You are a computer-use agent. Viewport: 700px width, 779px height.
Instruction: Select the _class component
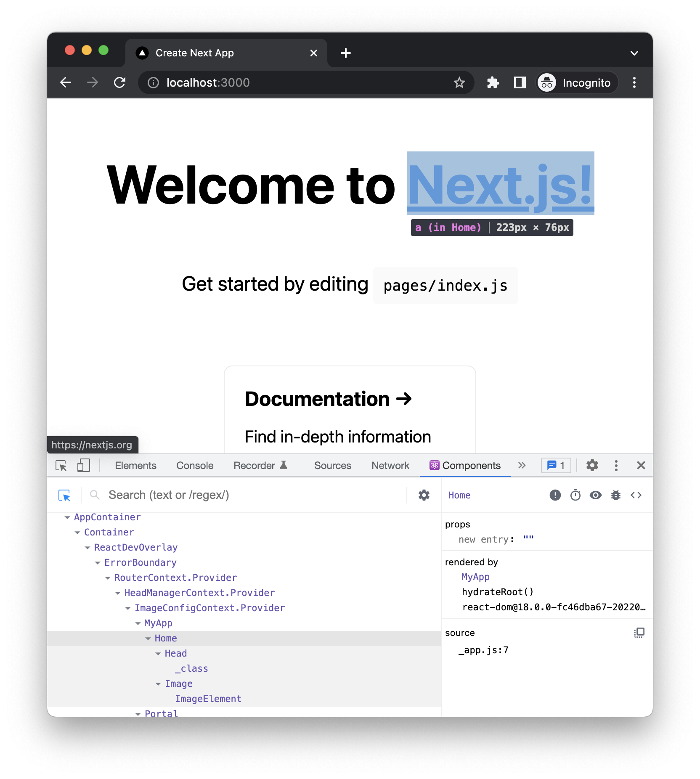(192, 669)
